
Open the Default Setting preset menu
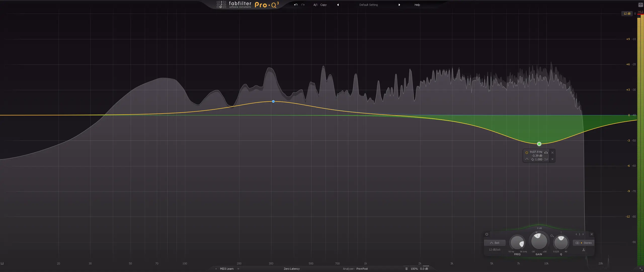(x=368, y=5)
